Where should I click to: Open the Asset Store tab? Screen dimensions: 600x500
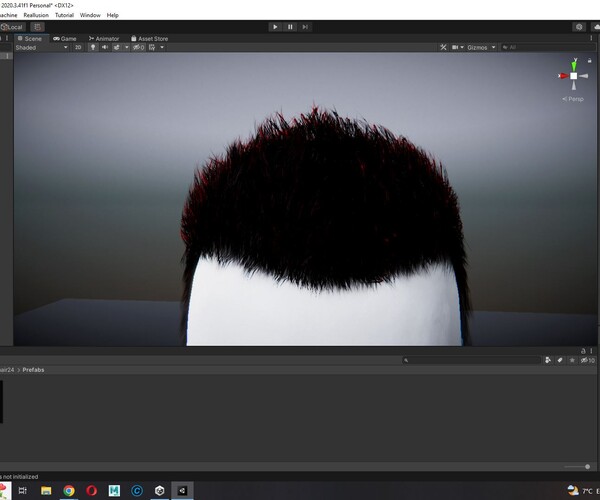point(150,39)
